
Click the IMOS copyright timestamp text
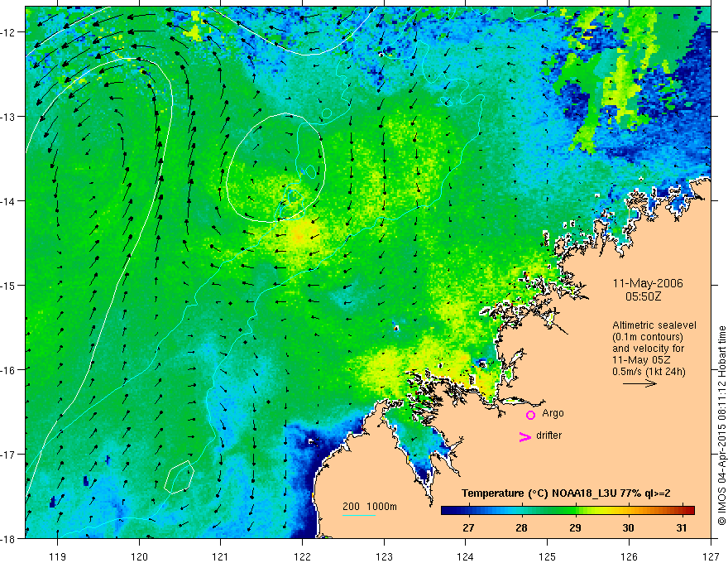click(x=721, y=426)
